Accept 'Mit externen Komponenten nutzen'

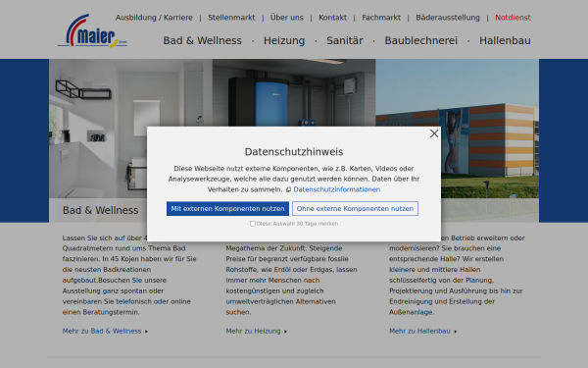coord(227,208)
